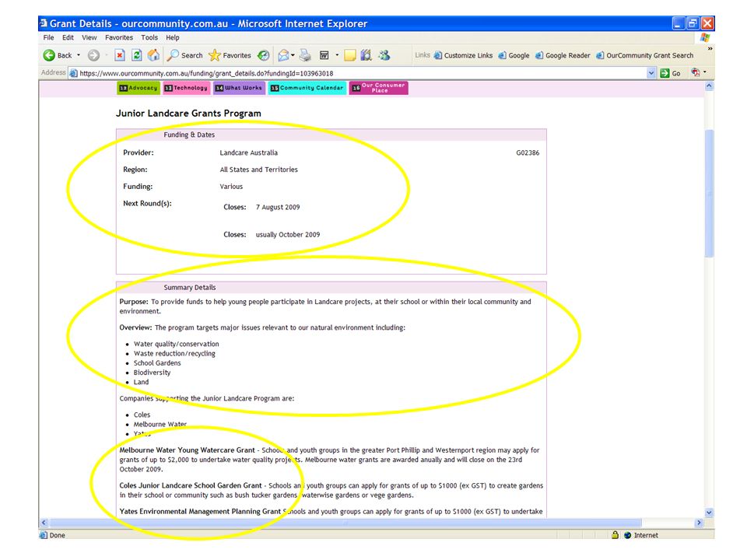Open the OurCommunity Grant Search link

[645, 55]
